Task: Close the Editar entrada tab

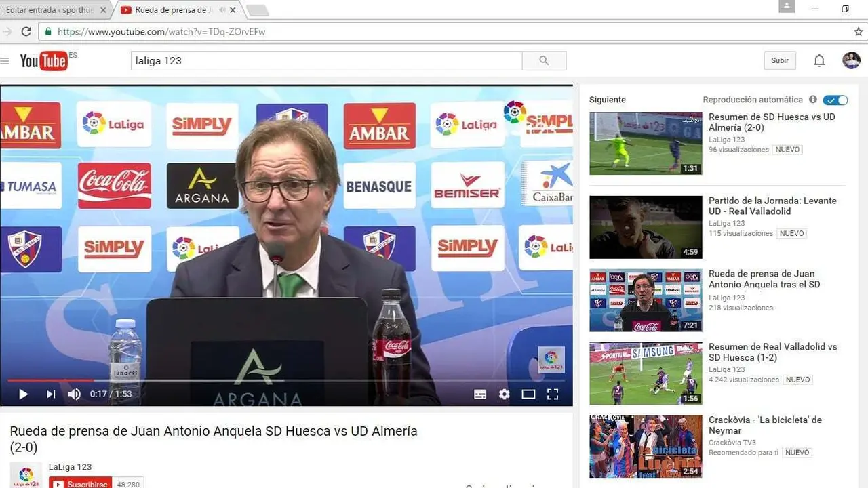Action: 103,10
